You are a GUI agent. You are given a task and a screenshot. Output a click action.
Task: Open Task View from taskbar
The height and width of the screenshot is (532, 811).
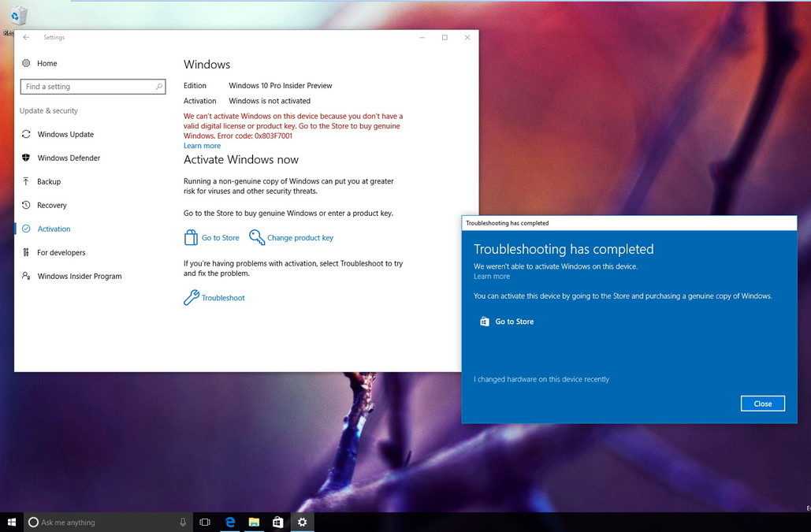point(205,523)
